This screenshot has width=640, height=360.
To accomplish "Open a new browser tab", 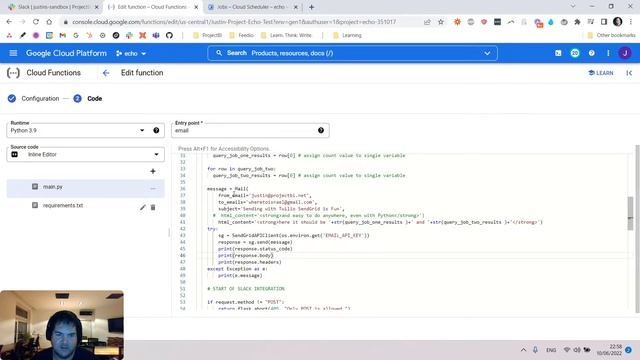I will 311,7.
